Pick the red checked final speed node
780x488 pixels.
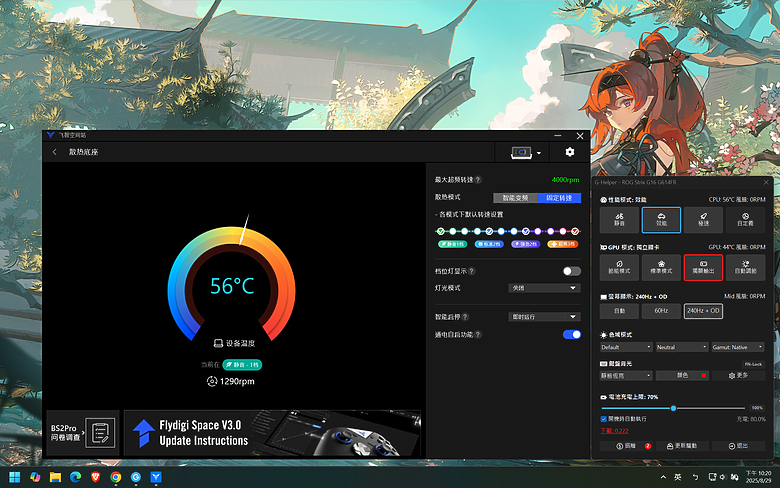click(575, 231)
